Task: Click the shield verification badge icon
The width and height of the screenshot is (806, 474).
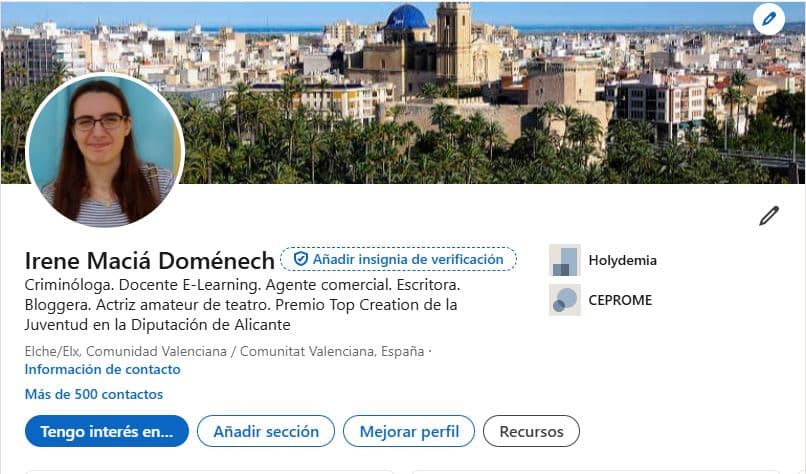Action: pyautogui.click(x=300, y=259)
